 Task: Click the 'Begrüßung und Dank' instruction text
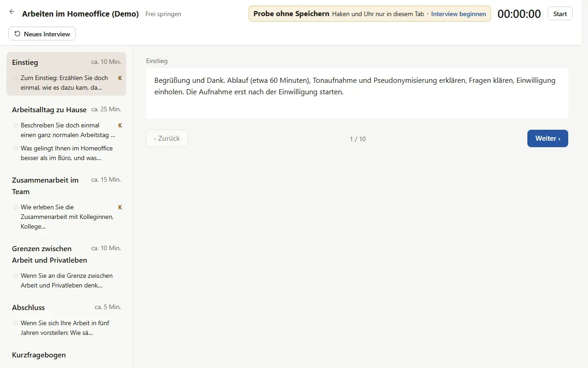(355, 86)
